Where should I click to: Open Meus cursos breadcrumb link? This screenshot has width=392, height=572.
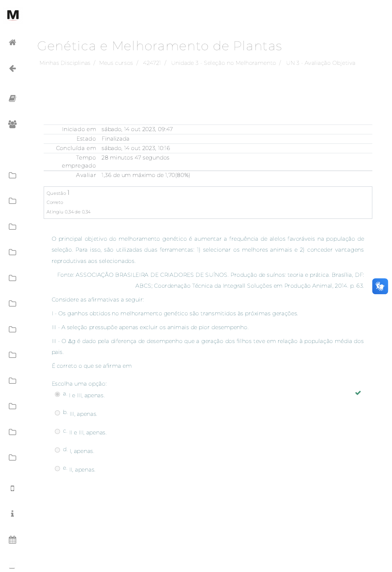pyautogui.click(x=116, y=63)
